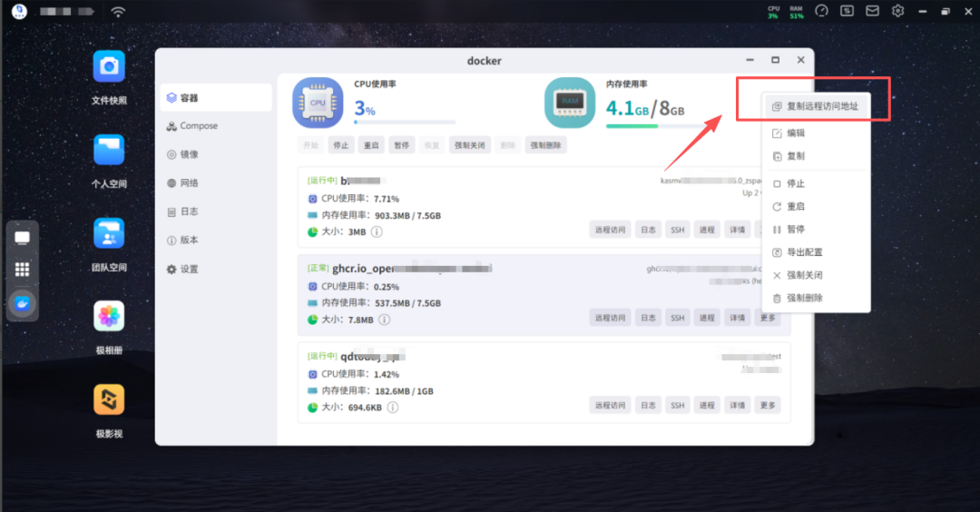The image size is (980, 512).
Task: Click the RAM 51% indicator in top bar
Action: coord(797,12)
